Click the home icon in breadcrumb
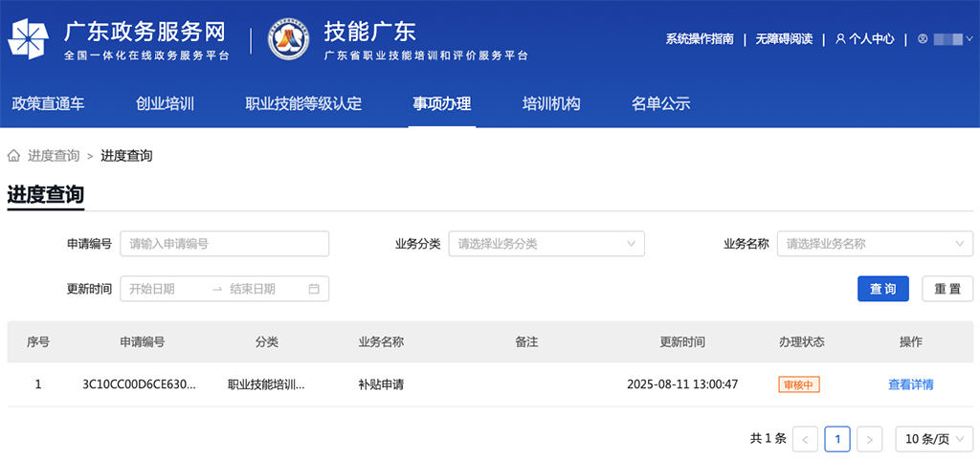Screen dimensions: 980x460 tap(14, 156)
